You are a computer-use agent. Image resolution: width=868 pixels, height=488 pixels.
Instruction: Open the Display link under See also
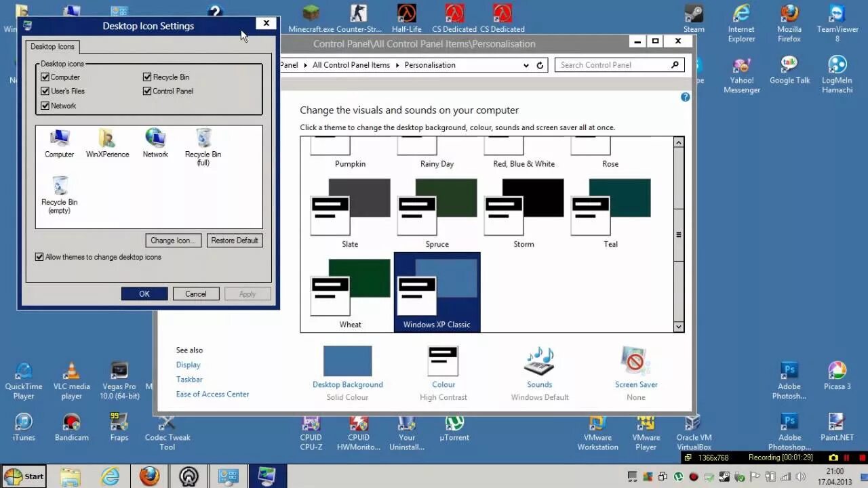(x=188, y=365)
